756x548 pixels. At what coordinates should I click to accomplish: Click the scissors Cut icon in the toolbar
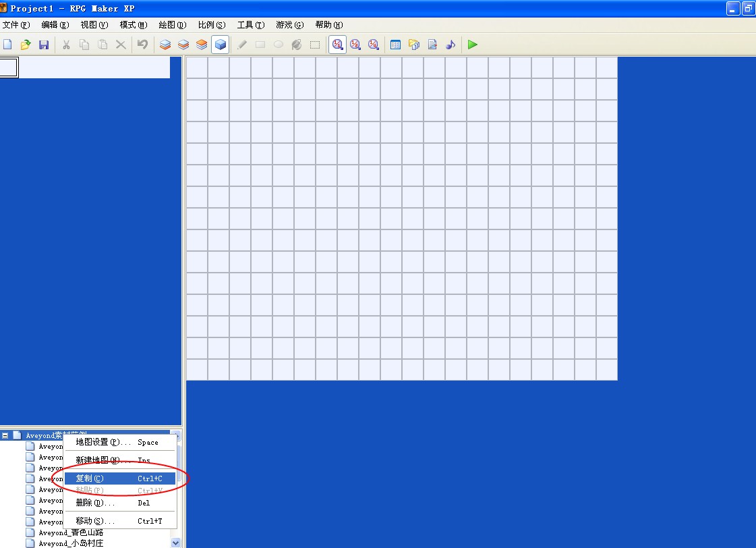[x=66, y=45]
